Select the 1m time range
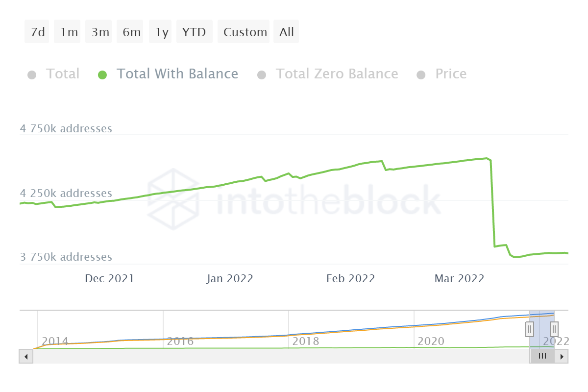 pyautogui.click(x=69, y=32)
